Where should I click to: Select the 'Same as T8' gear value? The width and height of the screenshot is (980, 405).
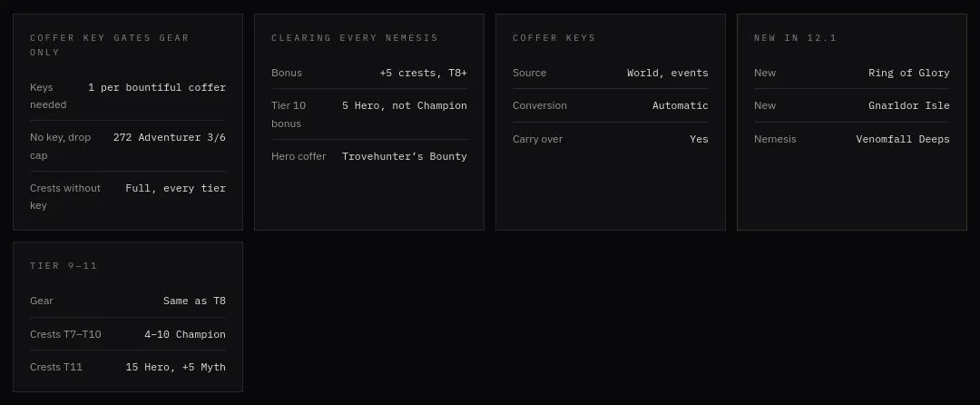pyautogui.click(x=194, y=301)
